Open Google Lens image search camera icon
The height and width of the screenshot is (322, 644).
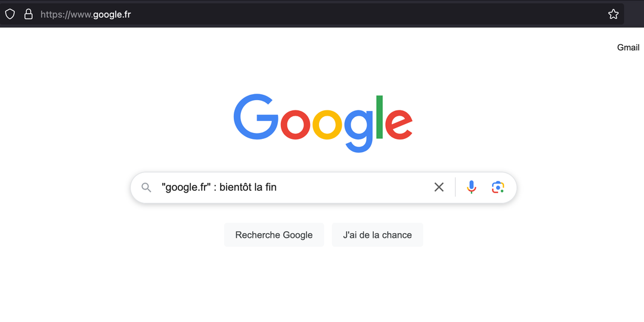[498, 187]
